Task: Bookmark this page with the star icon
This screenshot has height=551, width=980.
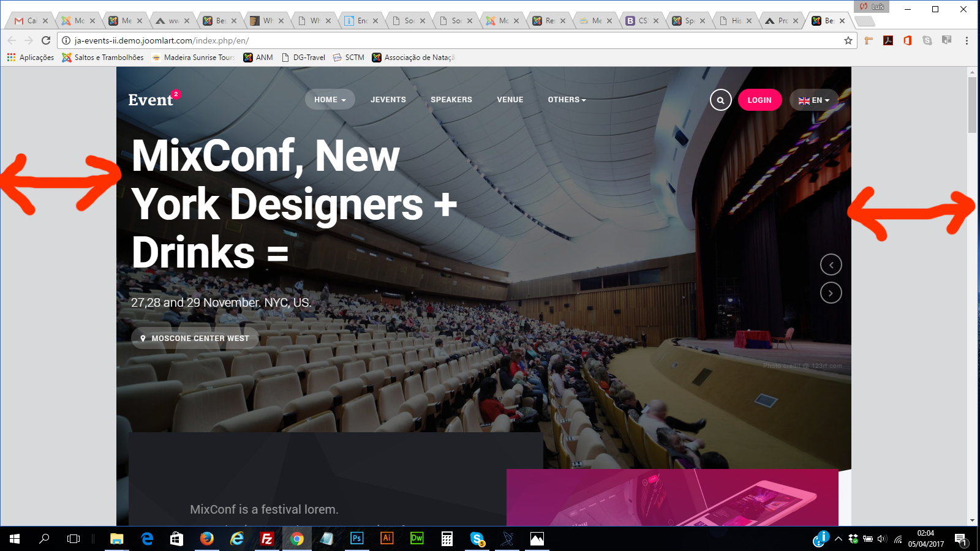Action: coord(848,40)
